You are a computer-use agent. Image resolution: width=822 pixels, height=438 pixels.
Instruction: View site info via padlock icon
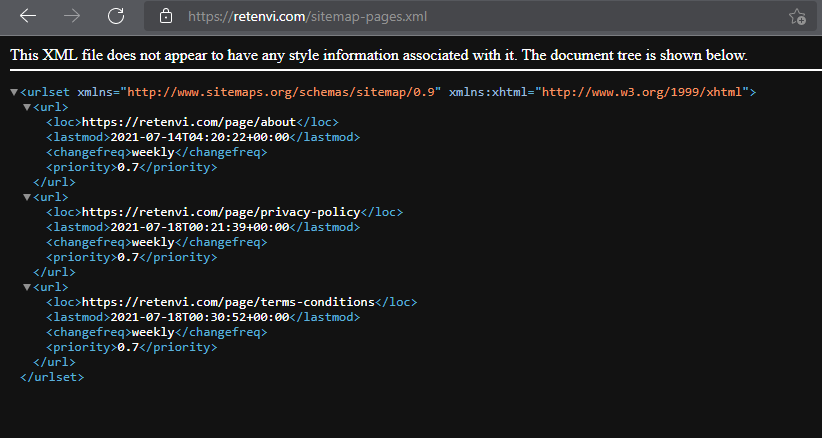pyautogui.click(x=166, y=16)
